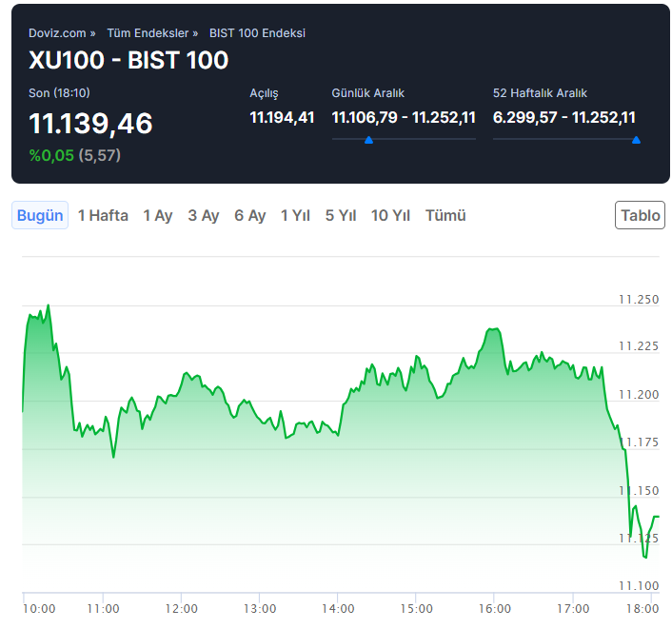Show the 3 Ay chart range
Viewport: 672px width, 629px height.
204,215
